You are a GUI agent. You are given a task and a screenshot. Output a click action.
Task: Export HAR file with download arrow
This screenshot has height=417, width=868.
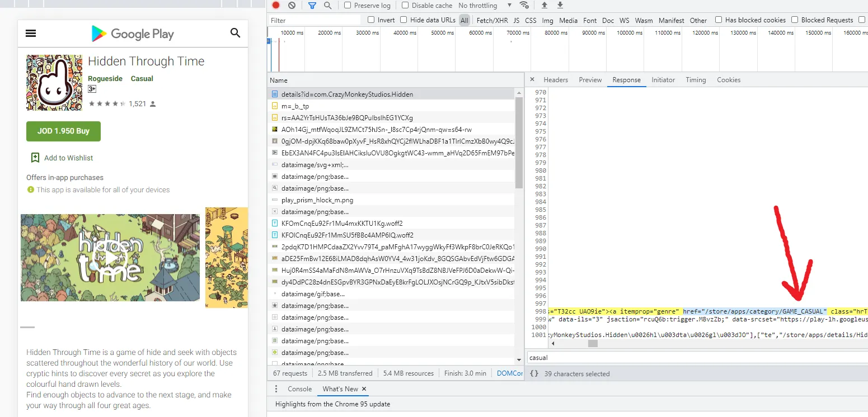(560, 6)
